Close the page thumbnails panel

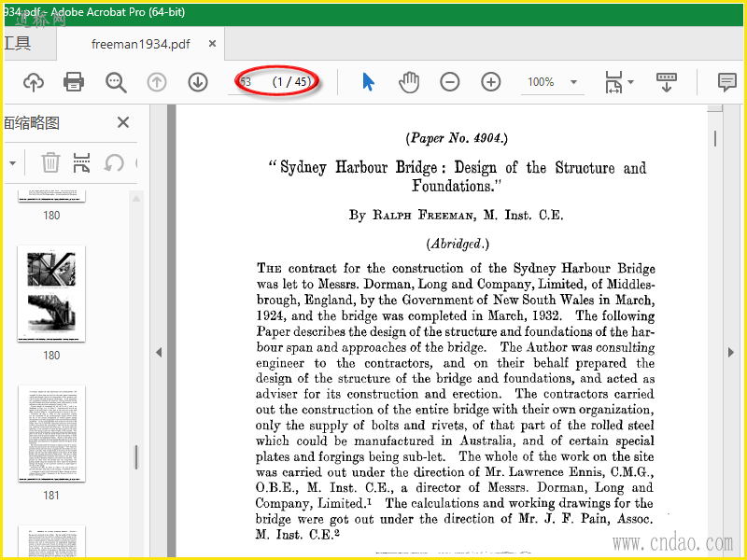point(123,122)
